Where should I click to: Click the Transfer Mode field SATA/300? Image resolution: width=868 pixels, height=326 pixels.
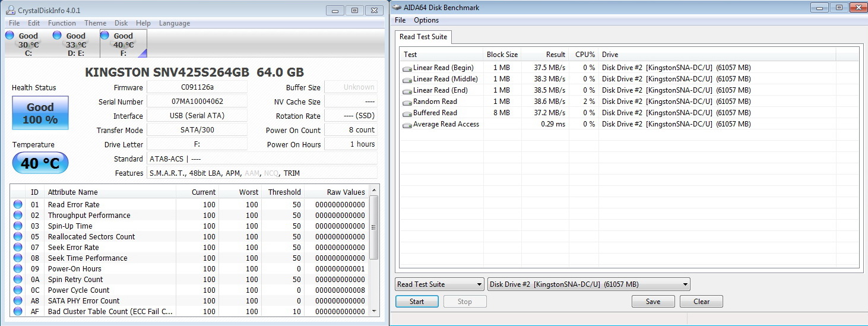pyautogui.click(x=197, y=130)
